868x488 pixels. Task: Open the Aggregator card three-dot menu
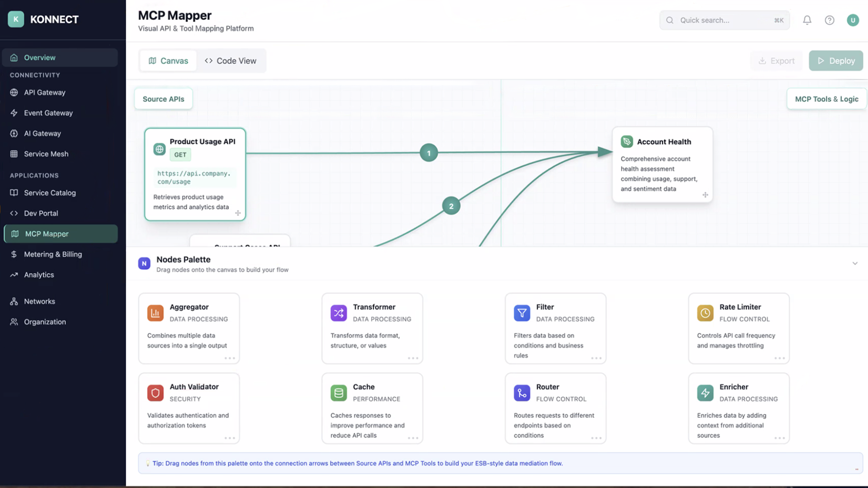coord(230,358)
